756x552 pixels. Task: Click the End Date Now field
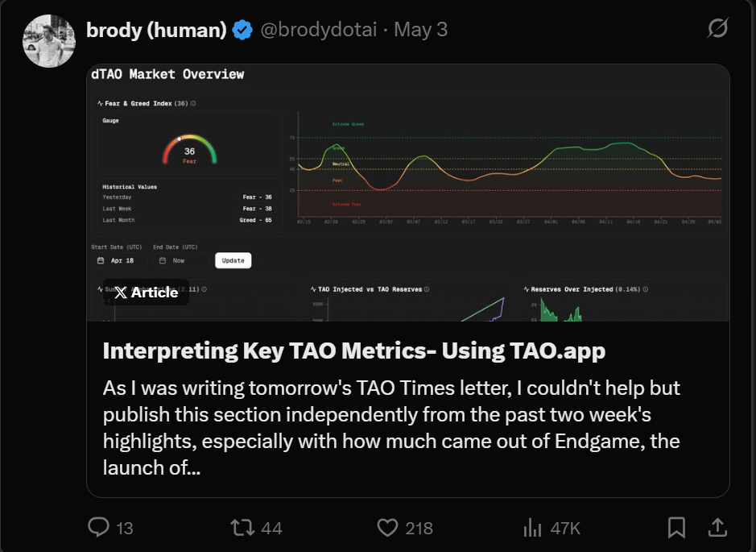(x=180, y=260)
